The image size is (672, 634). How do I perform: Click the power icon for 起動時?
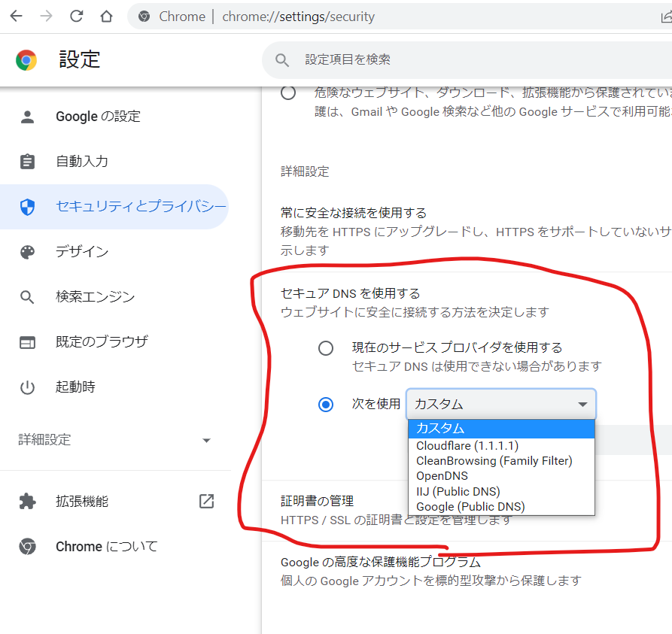pyautogui.click(x=27, y=387)
